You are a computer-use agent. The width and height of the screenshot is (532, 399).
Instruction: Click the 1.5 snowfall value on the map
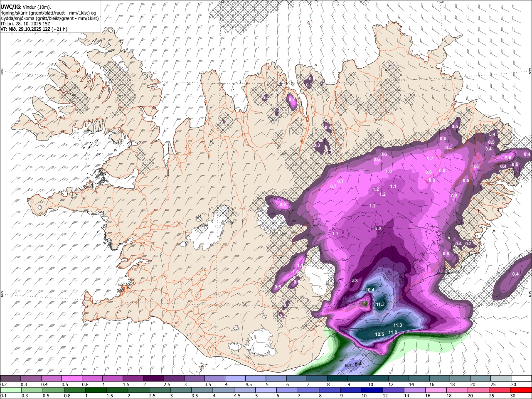(379, 229)
